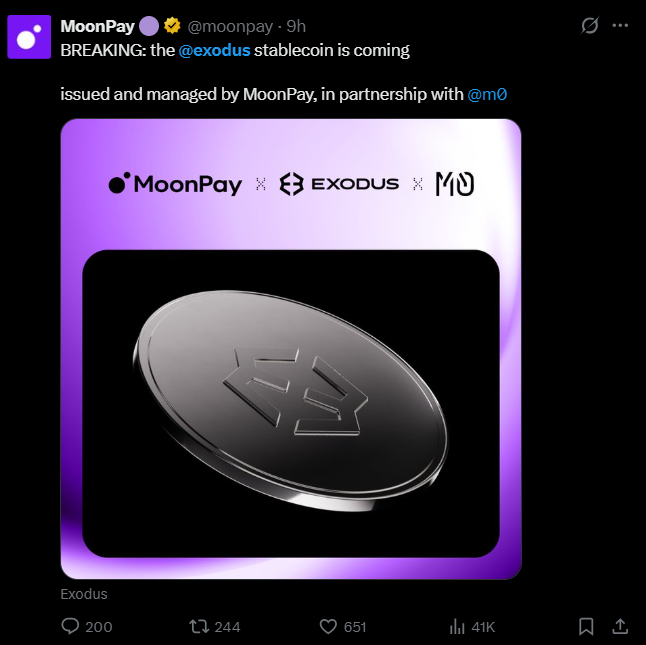The width and height of the screenshot is (646, 645).
Task: Bookmark the Exodus stablecoin post
Action: coord(587,626)
